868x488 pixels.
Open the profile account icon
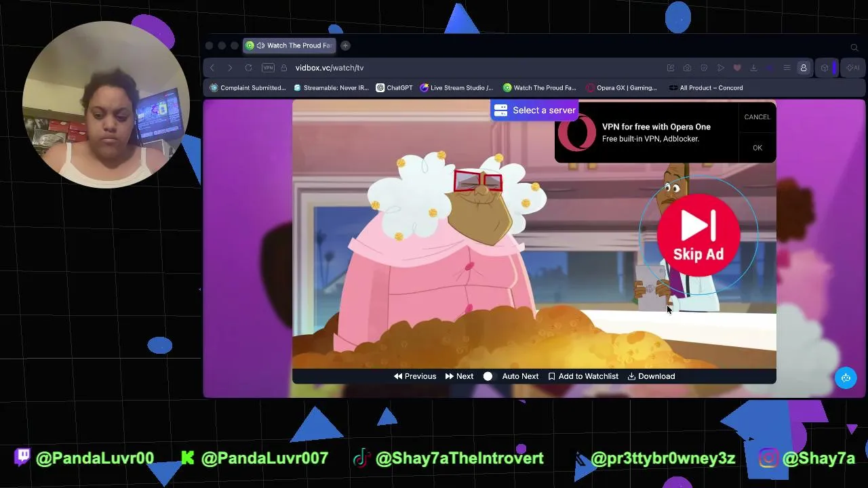[x=804, y=68]
